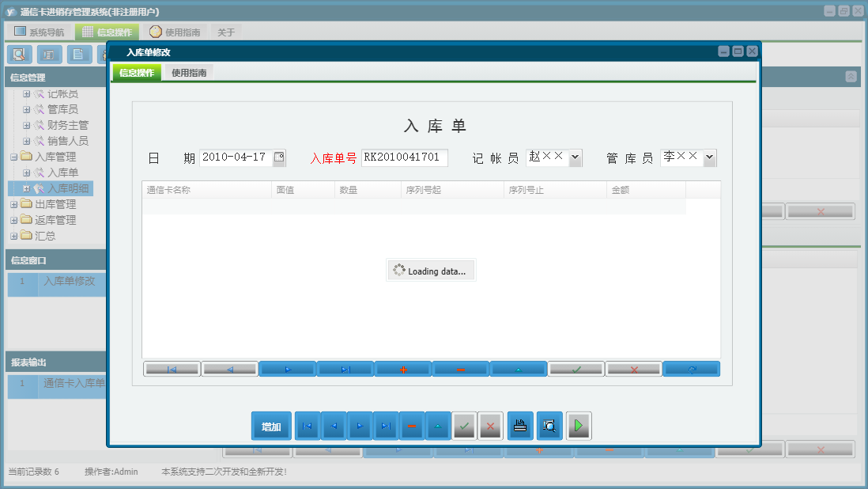Open the 管库员 dropdown

[709, 157]
